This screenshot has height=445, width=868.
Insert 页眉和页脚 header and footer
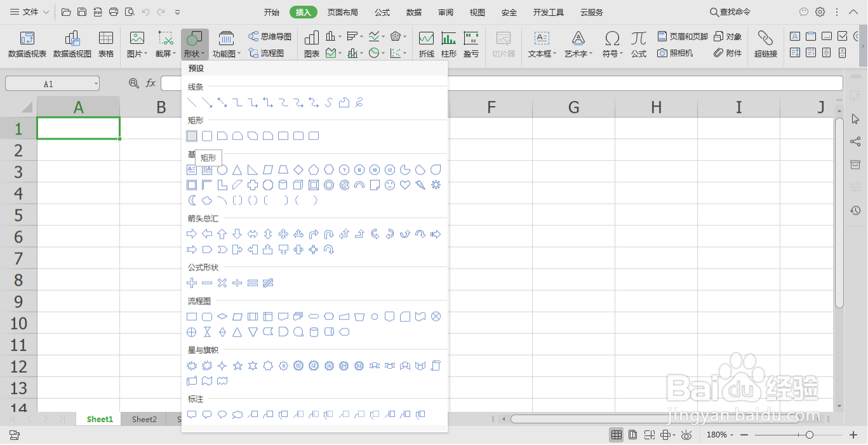point(683,37)
